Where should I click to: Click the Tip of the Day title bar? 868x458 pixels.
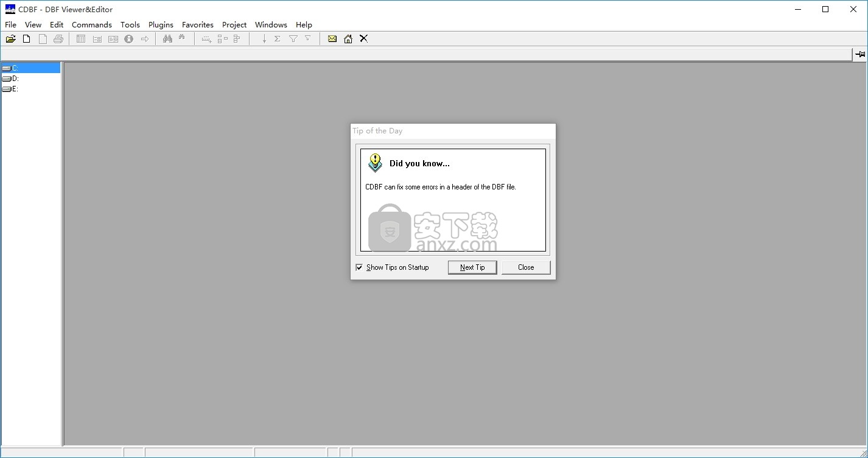(x=453, y=131)
